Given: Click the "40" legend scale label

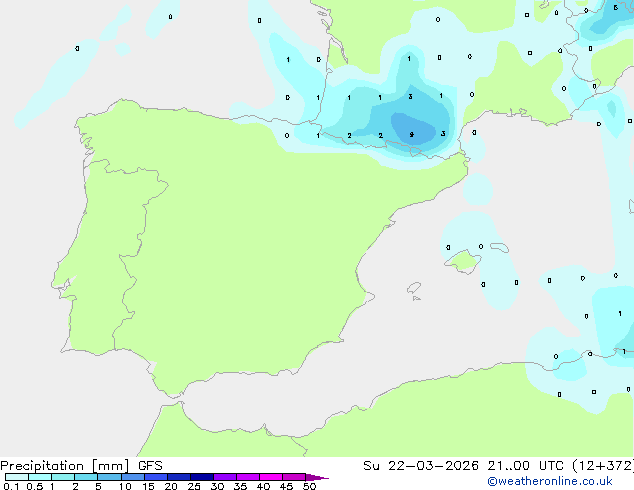Looking at the screenshot, I should point(263,486).
